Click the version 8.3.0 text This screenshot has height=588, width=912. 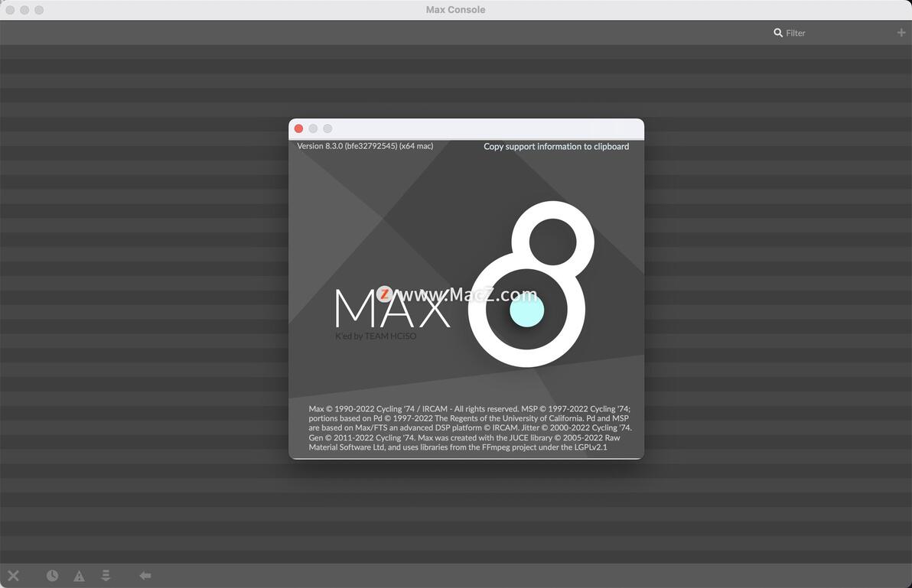tap(365, 146)
